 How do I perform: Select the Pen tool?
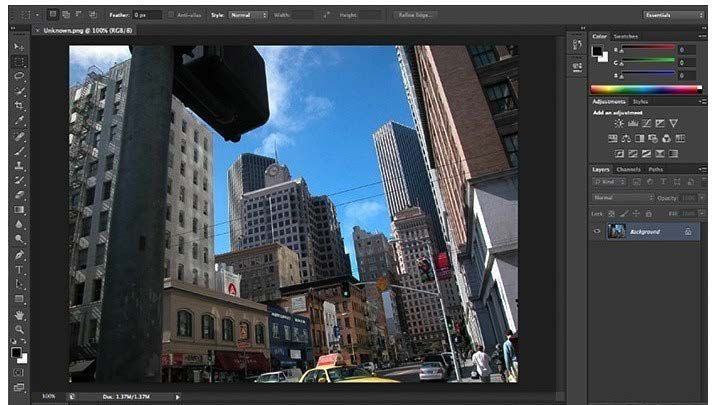[19, 255]
